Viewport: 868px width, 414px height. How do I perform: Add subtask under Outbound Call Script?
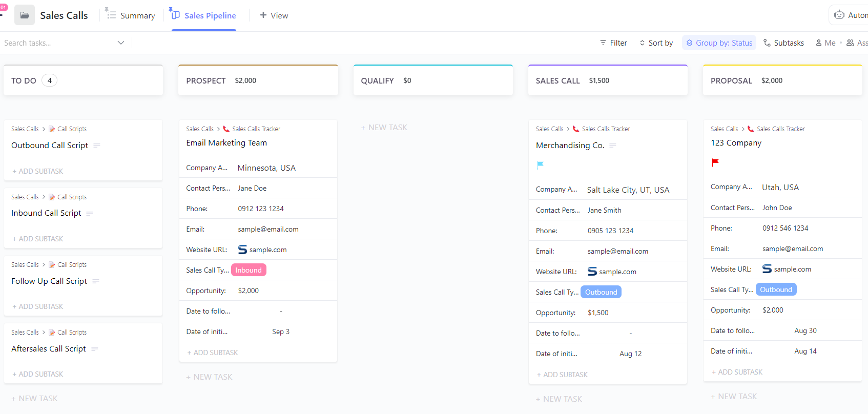[37, 171]
